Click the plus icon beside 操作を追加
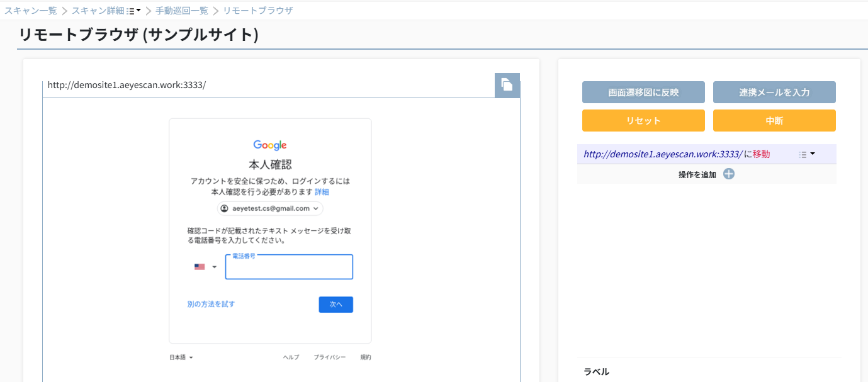 pos(729,174)
